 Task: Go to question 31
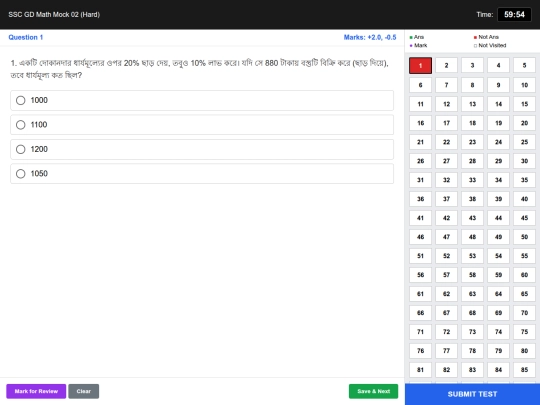click(x=420, y=180)
